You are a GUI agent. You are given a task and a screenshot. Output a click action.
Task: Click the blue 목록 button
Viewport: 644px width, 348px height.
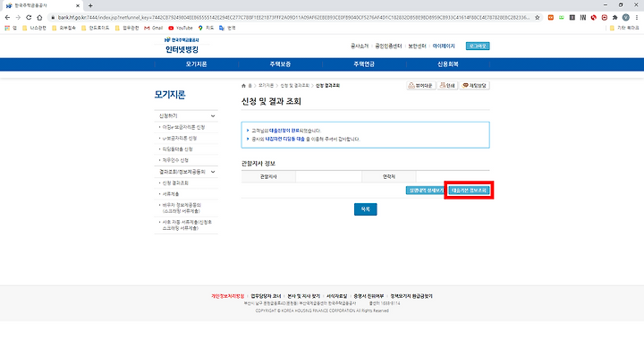[366, 209]
